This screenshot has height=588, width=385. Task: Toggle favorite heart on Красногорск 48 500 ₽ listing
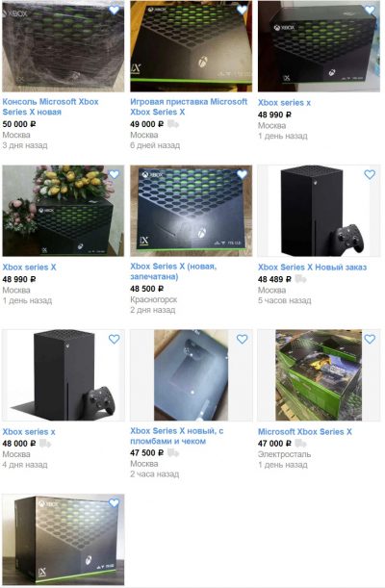point(242,174)
